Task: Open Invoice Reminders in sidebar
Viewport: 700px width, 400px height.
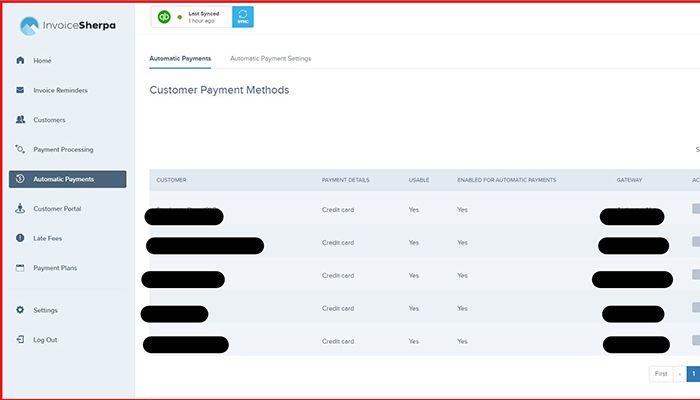Action: (60, 90)
